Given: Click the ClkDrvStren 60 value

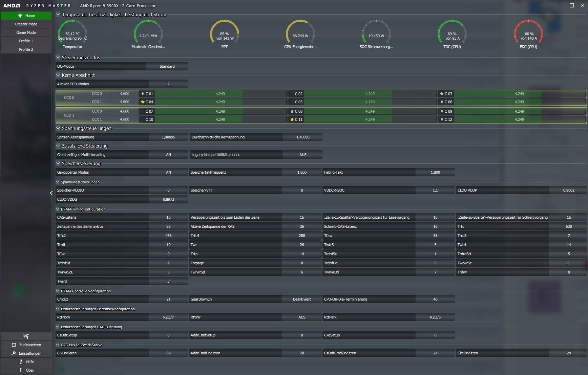Looking at the screenshot, I should [168, 353].
